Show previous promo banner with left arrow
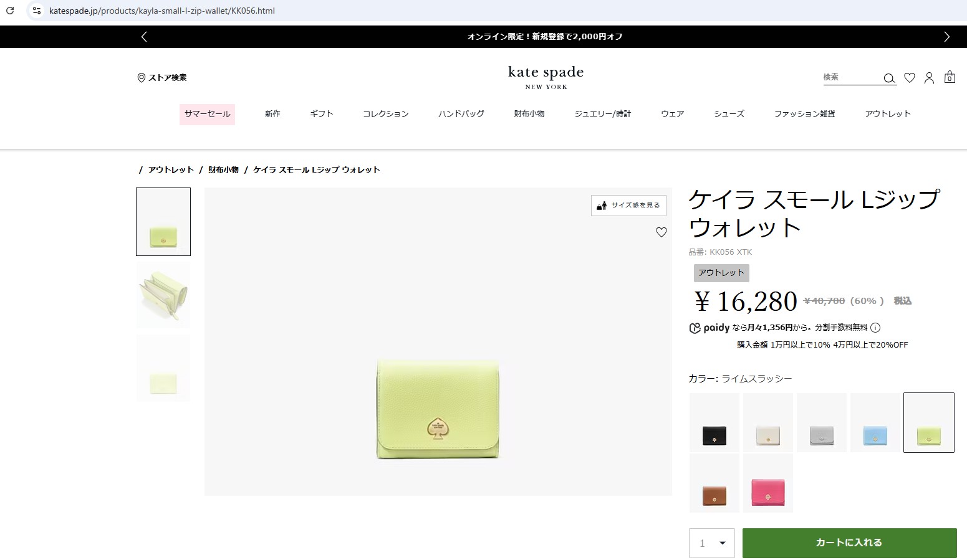The height and width of the screenshot is (560, 967). pyautogui.click(x=144, y=37)
